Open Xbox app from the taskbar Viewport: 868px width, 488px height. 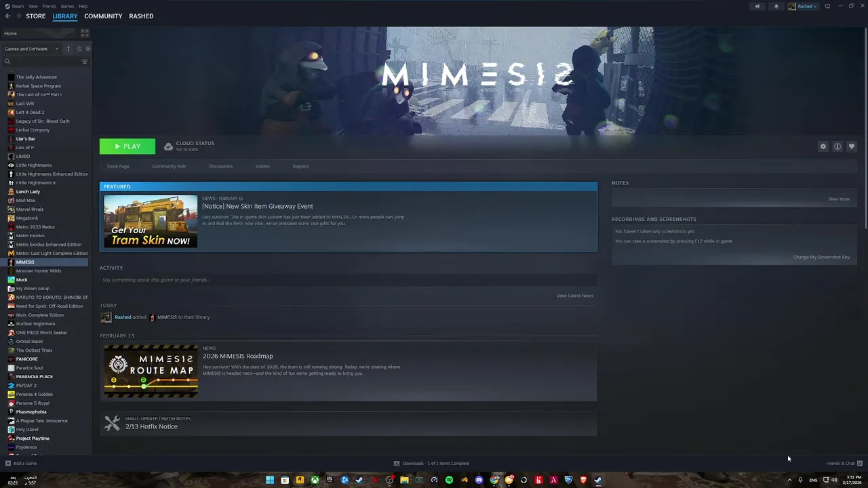(x=315, y=480)
